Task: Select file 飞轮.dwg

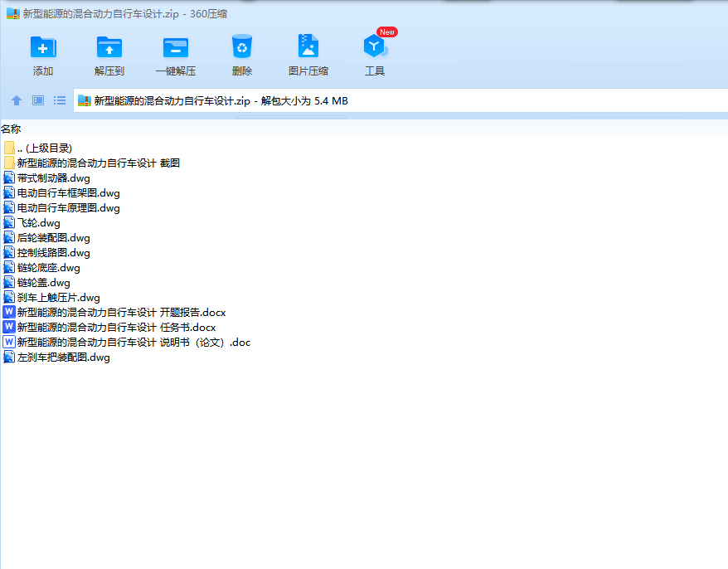Action: coord(32,223)
